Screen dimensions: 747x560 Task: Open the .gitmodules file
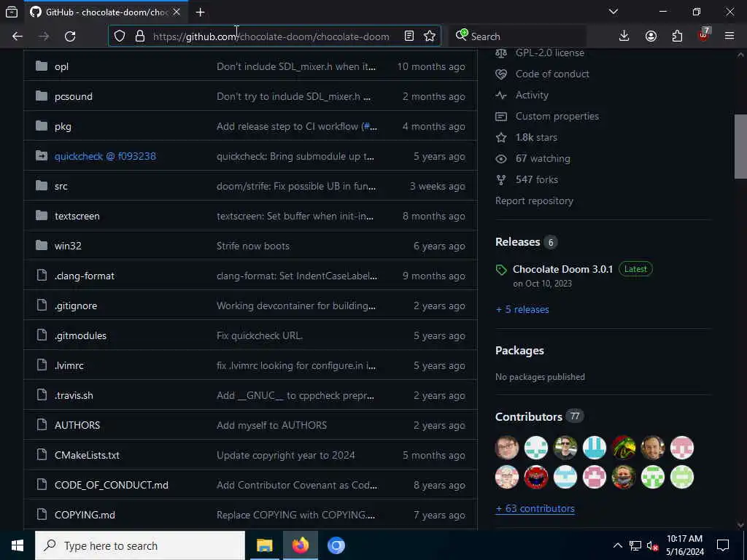point(80,335)
